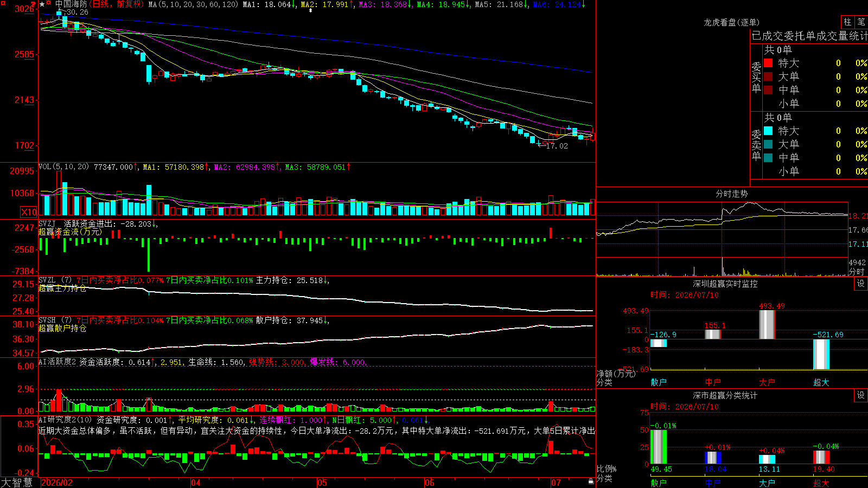Viewport: 868px width, 488px height.
Task: Open the VOL(5,10,20) indicator parameters
Action: (x=63, y=167)
